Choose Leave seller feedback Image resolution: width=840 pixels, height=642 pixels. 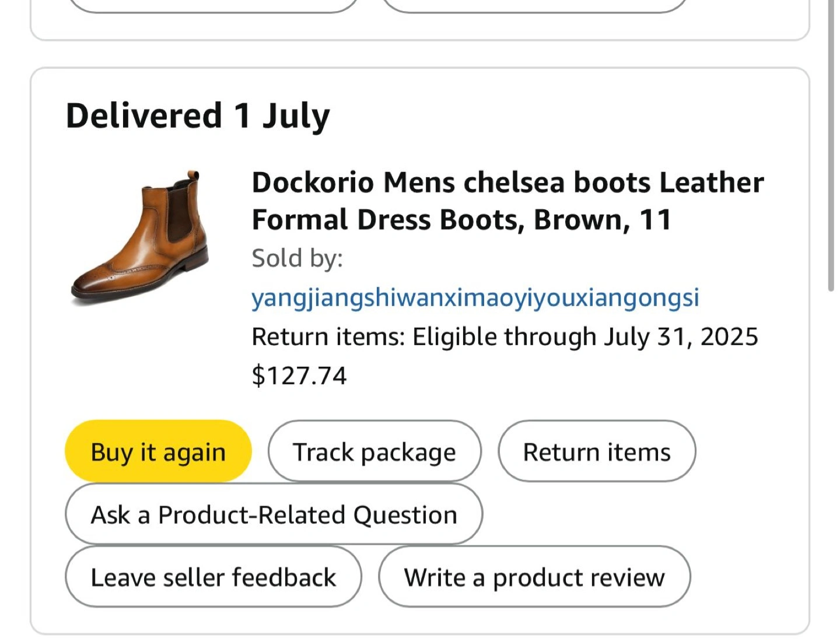pyautogui.click(x=213, y=577)
